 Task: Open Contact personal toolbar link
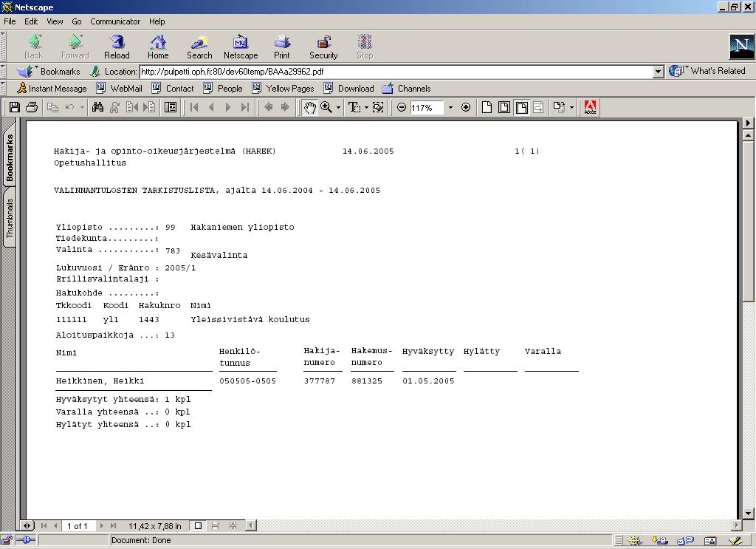pos(173,88)
